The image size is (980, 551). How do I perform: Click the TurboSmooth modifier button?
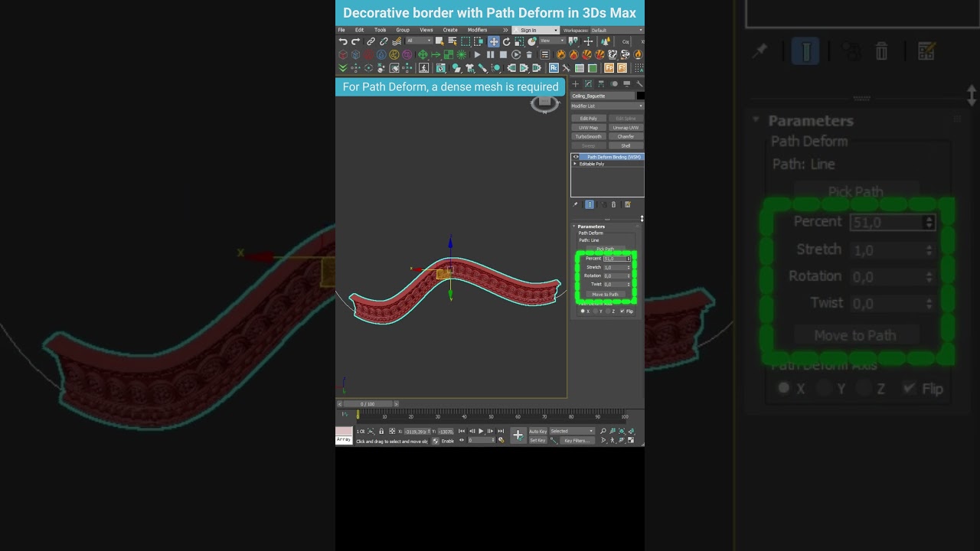(x=589, y=136)
